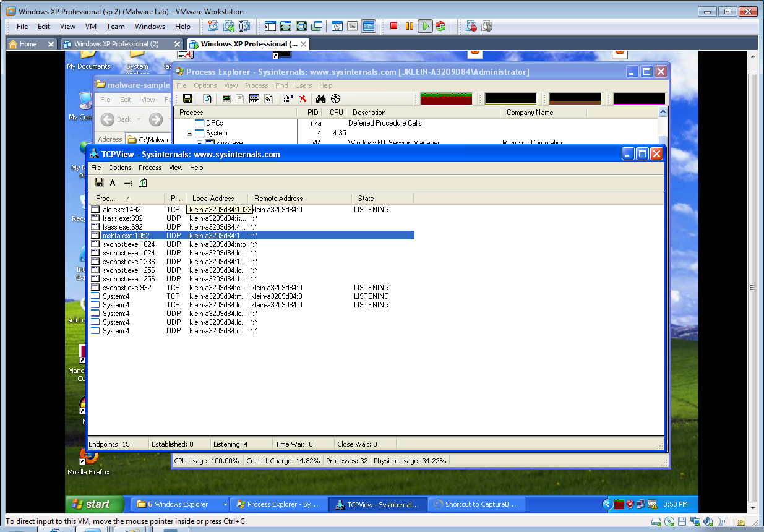Click the Back arrow in the malware-sample Explorer window
764x532 pixels.
click(108, 119)
